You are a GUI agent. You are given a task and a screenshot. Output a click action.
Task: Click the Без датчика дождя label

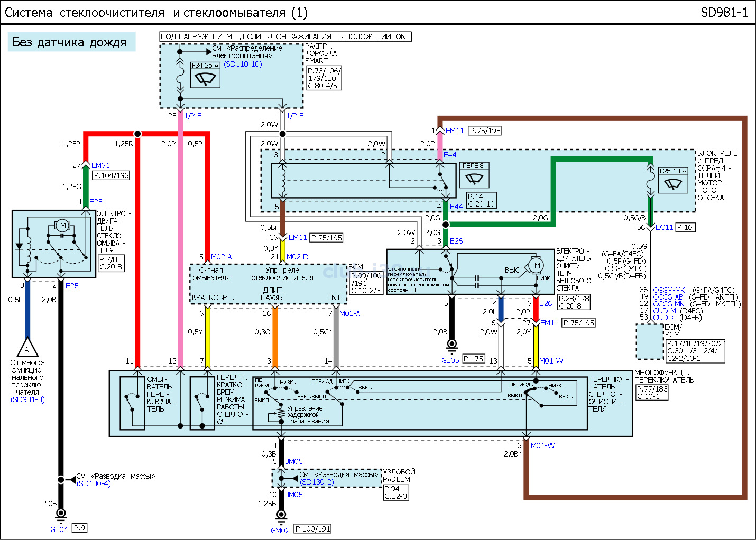71,42
